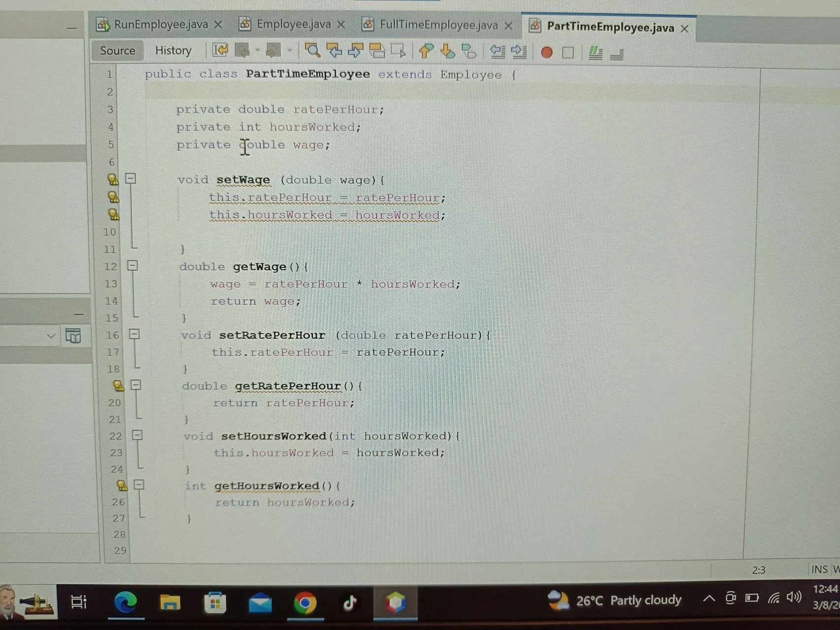The height and width of the screenshot is (630, 840).
Task: Start Macro Recording red button
Action: tap(546, 52)
